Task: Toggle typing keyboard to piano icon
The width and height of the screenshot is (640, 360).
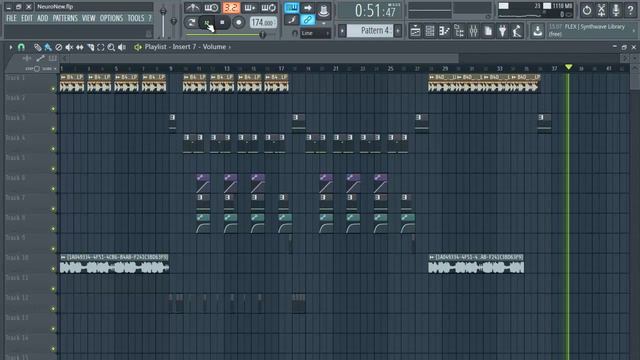Action: [x=291, y=8]
